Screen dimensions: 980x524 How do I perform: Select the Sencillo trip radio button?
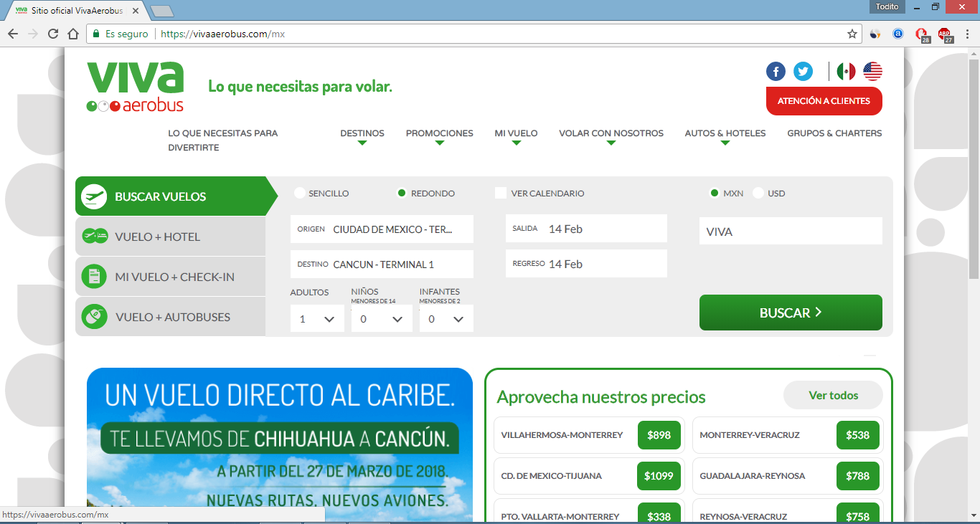299,194
